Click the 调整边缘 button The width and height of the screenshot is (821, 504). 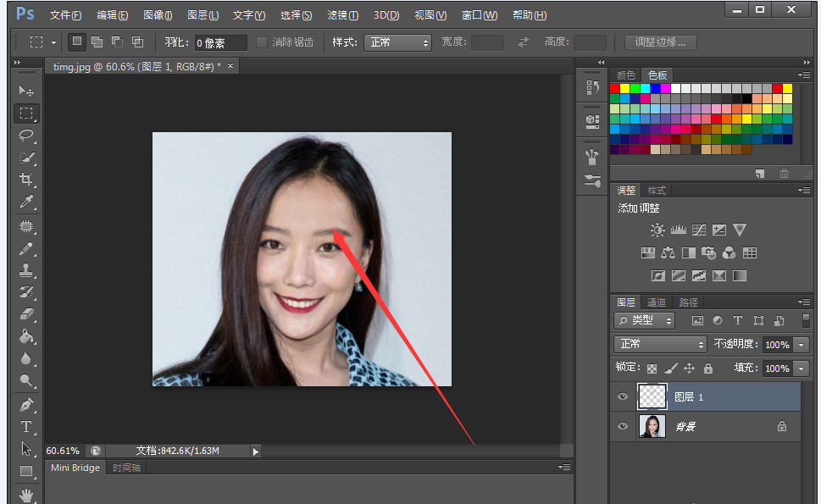[661, 42]
